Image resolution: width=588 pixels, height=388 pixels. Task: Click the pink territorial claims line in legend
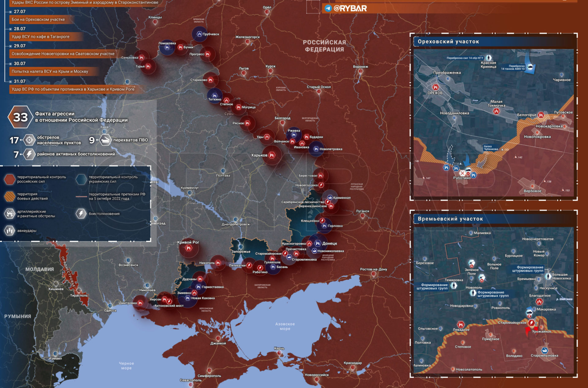click(81, 196)
